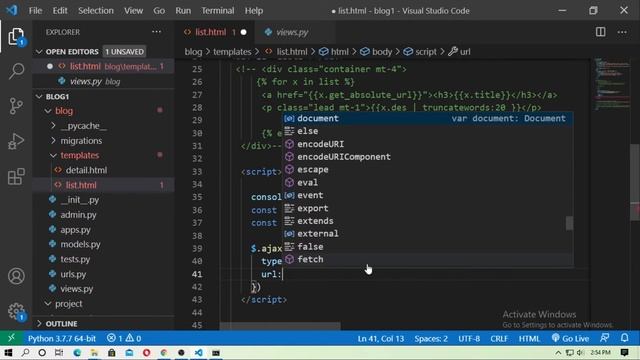Choose 'document' from autocomplete list
The width and height of the screenshot is (640, 360).
pos(428,118)
